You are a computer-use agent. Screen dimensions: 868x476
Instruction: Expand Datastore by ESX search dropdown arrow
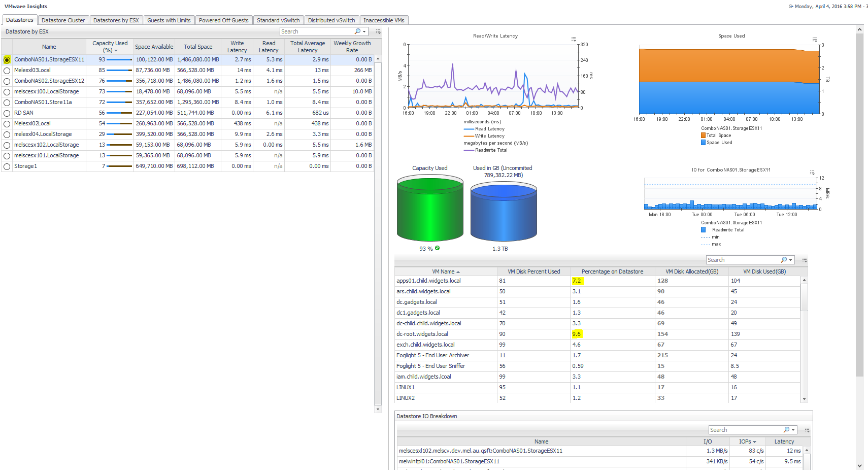[364, 32]
